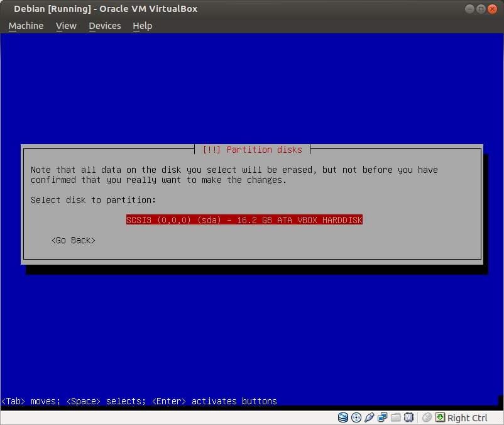Click the shared folders status icon

396,417
